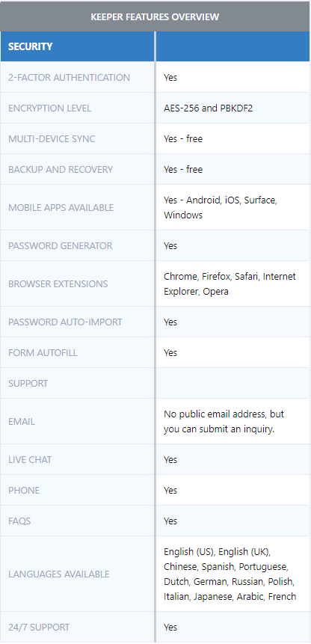Click the Keeper Features Overview header
311x644 pixels.
(x=155, y=17)
